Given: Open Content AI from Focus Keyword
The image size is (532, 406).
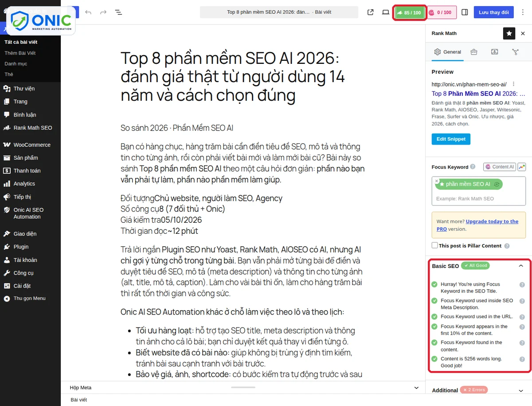Looking at the screenshot, I should click(500, 167).
